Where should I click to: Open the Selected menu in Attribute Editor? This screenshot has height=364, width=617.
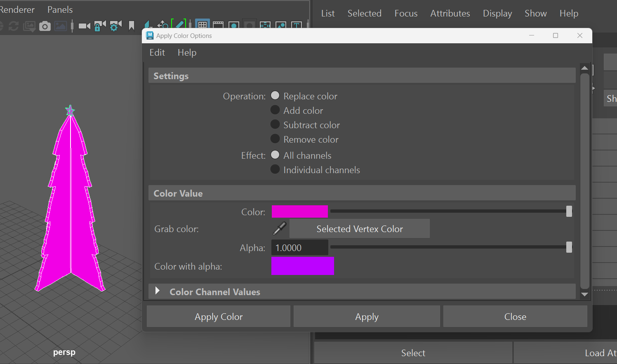pyautogui.click(x=364, y=13)
